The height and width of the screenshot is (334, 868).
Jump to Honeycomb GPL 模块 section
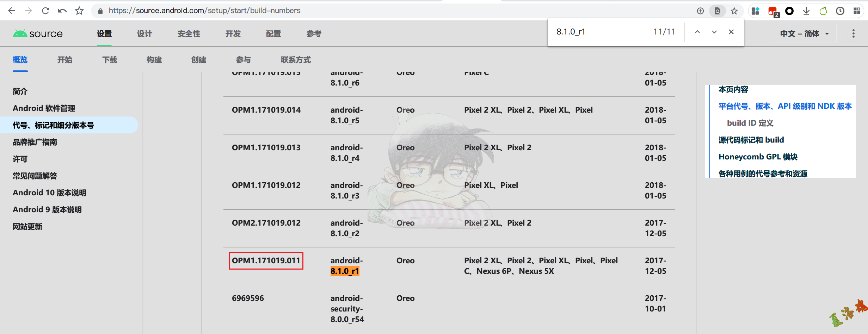coord(758,157)
